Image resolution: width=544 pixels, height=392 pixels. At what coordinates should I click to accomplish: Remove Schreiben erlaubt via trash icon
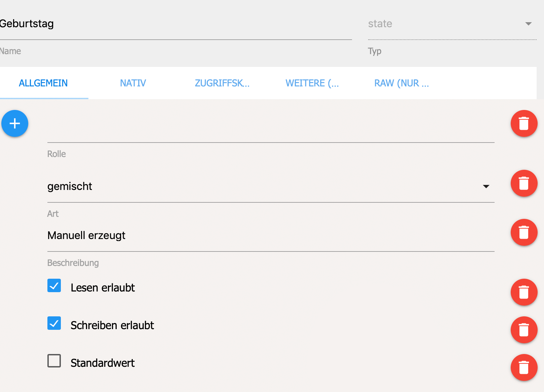524,330
